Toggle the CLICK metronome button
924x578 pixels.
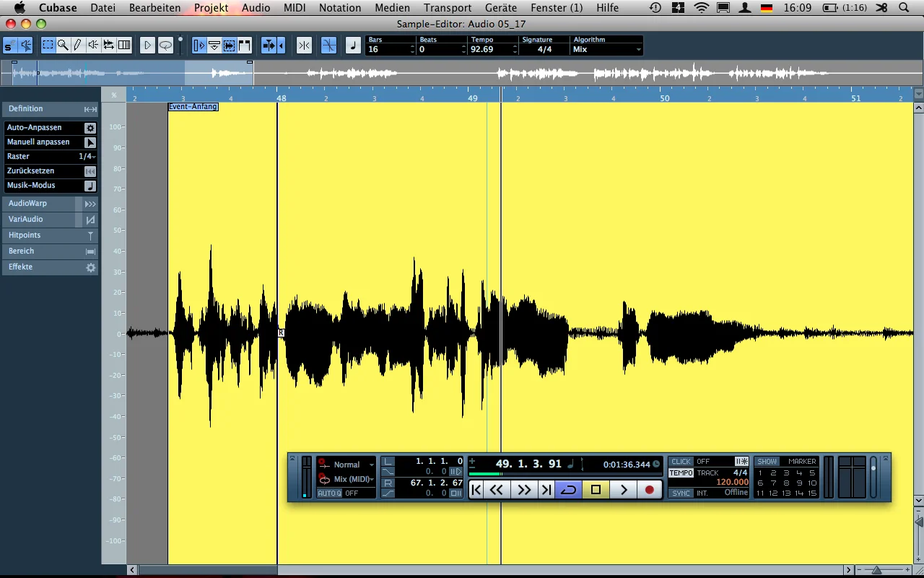pos(681,462)
